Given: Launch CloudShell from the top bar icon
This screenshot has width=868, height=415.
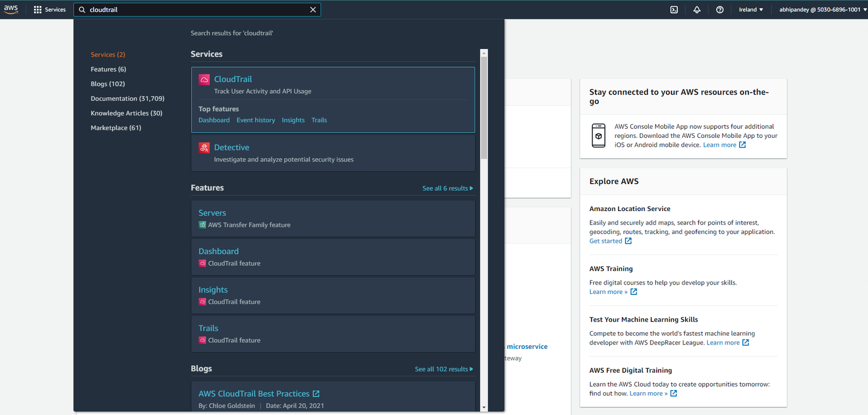Looking at the screenshot, I should [674, 9].
